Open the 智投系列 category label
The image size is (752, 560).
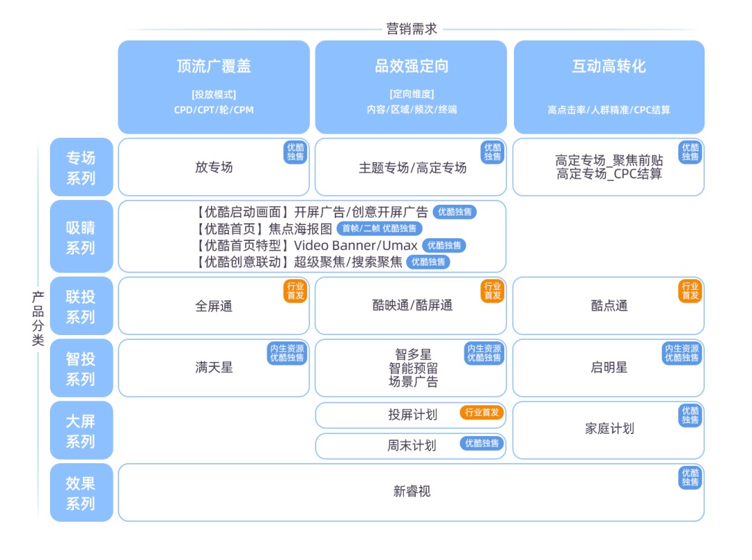pyautogui.click(x=81, y=368)
